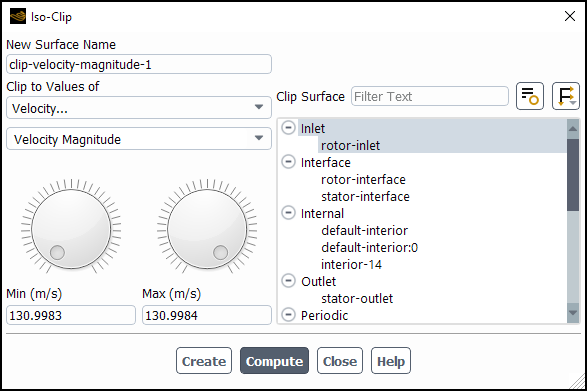
Task: Click the Compute button
Action: pyautogui.click(x=274, y=361)
